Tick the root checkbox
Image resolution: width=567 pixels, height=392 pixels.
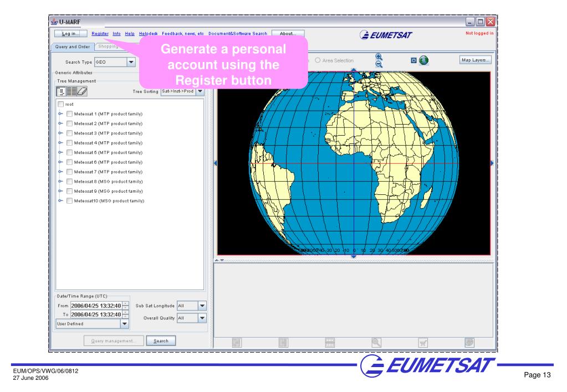pos(60,104)
